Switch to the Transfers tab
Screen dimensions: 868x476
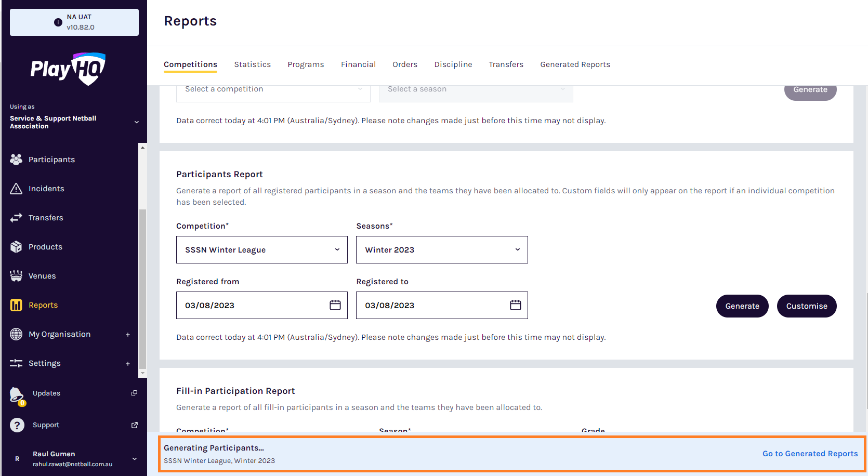(x=506, y=64)
